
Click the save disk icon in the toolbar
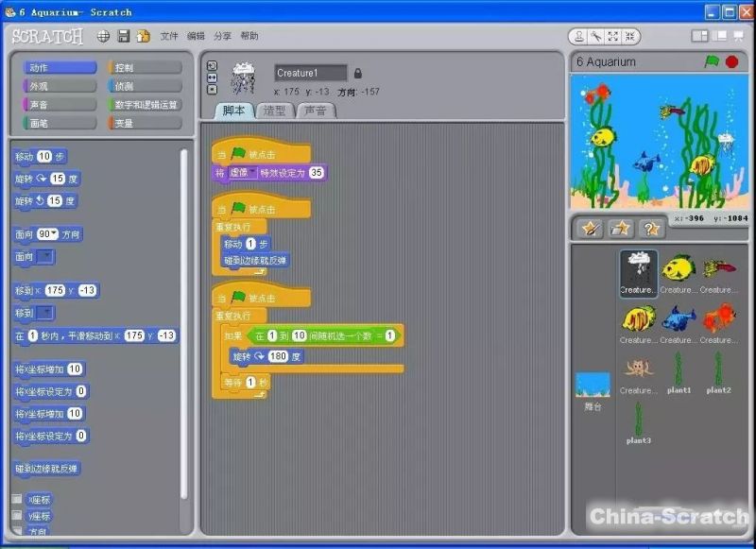coord(124,36)
